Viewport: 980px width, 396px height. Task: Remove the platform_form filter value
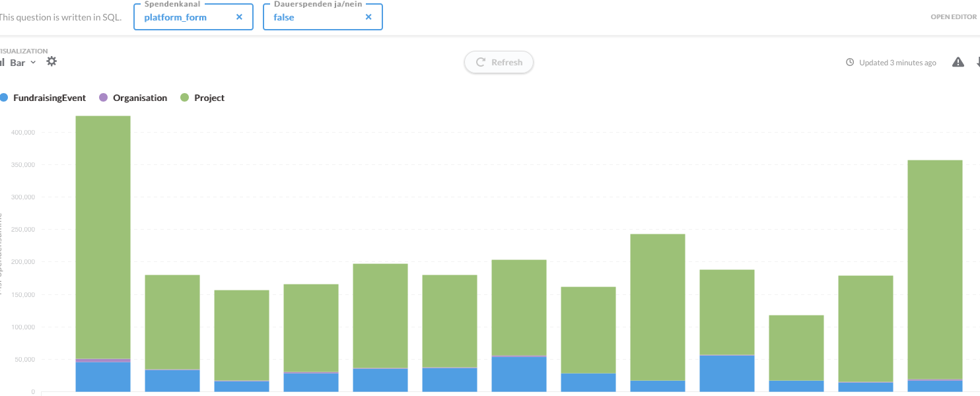tap(239, 17)
